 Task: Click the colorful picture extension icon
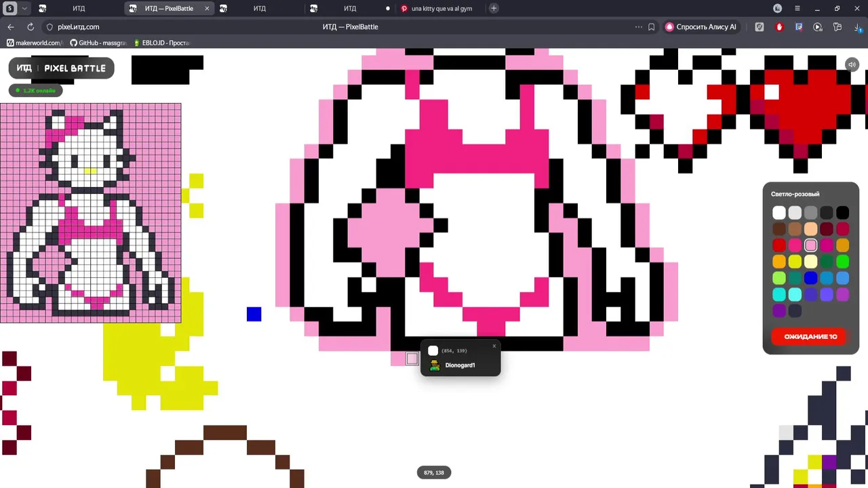tap(799, 26)
